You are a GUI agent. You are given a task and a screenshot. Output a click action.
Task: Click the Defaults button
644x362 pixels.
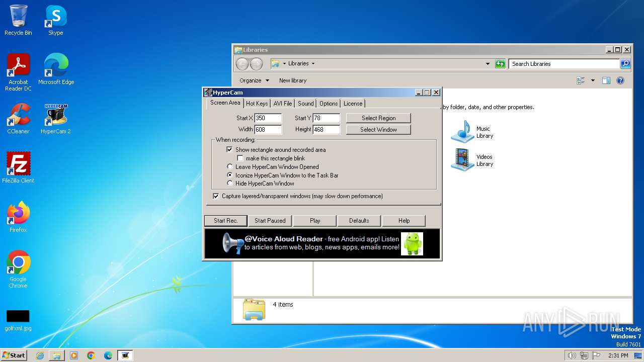[x=359, y=221]
